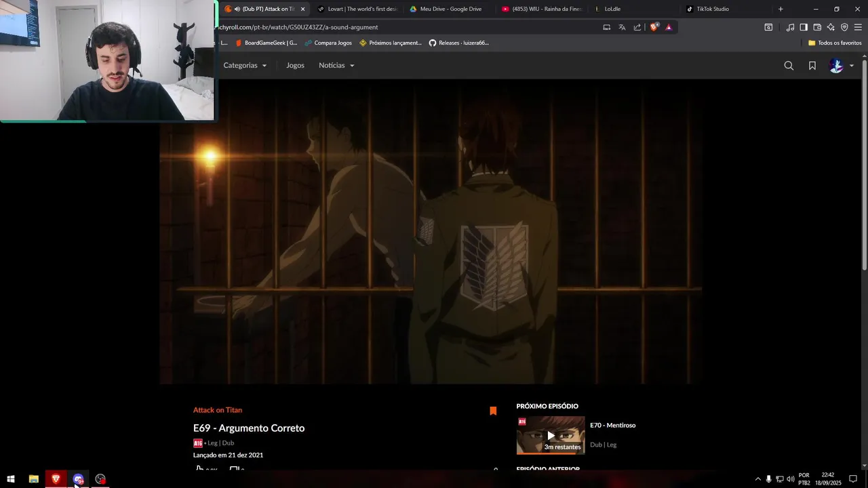868x488 pixels.
Task: Play next episode thumbnail E70
Action: (551, 435)
